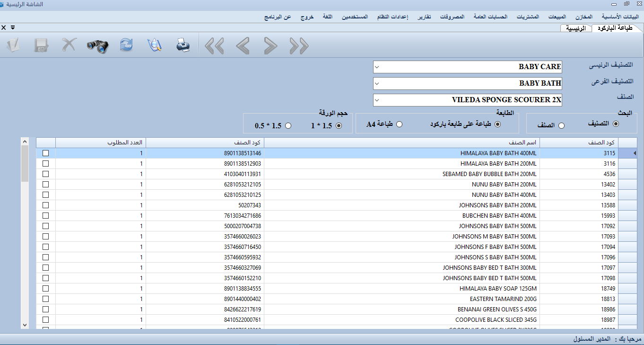Go to last record double-right arrows

(x=299, y=46)
